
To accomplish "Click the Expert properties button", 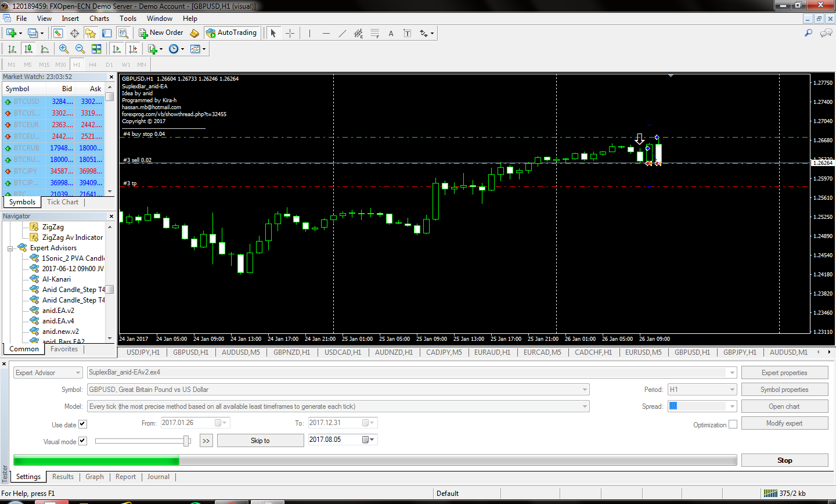I will (784, 373).
